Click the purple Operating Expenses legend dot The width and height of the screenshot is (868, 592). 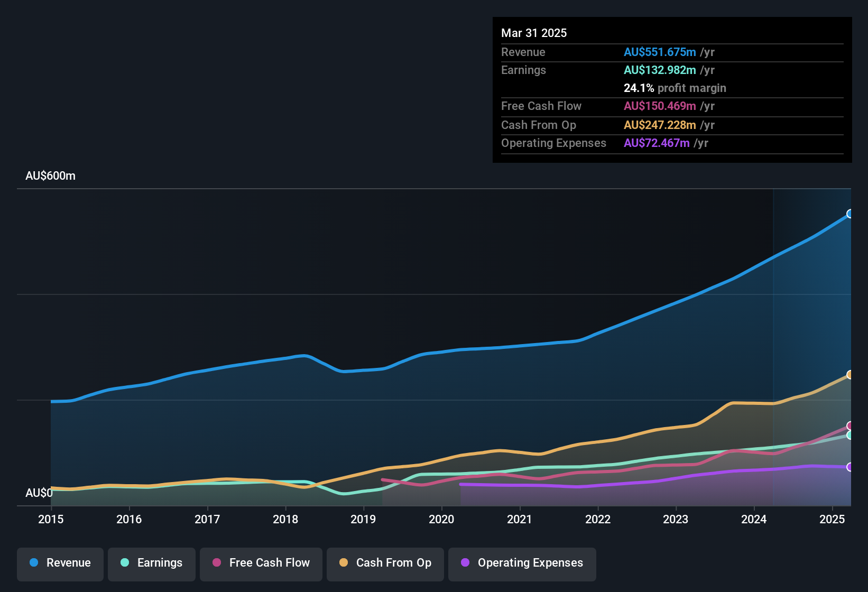[465, 563]
